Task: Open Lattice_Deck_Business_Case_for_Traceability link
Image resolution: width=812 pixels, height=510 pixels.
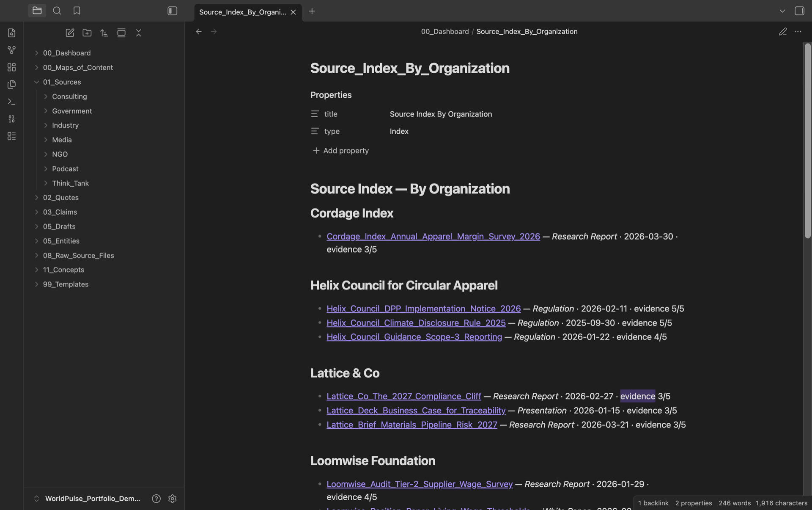Action: coord(416,411)
